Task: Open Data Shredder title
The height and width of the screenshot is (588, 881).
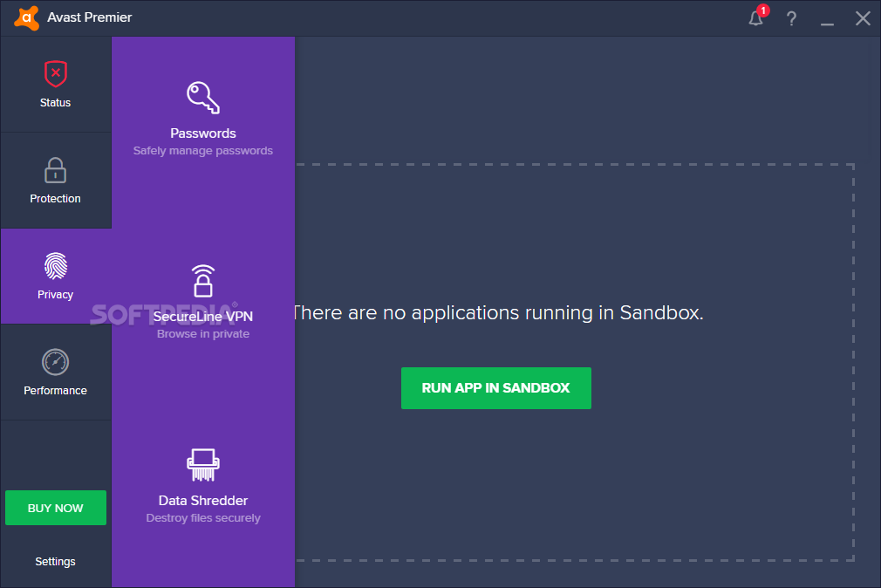Action: [x=203, y=500]
